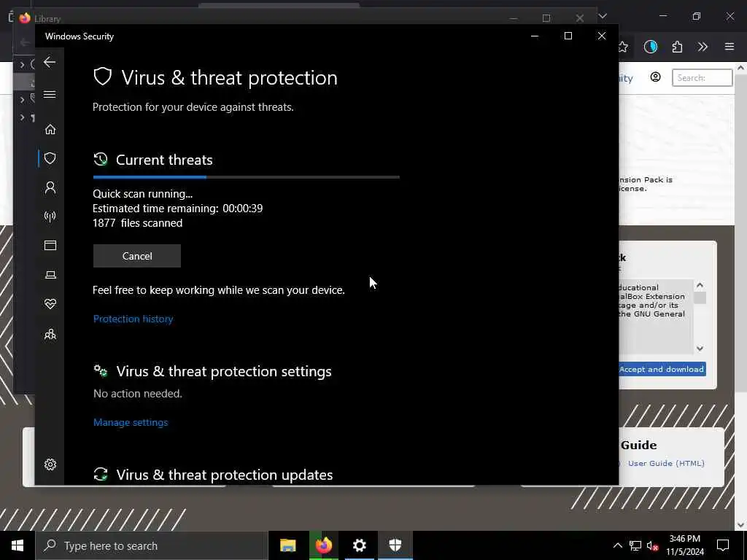Switch to Firefox in taskbar

pos(323,545)
